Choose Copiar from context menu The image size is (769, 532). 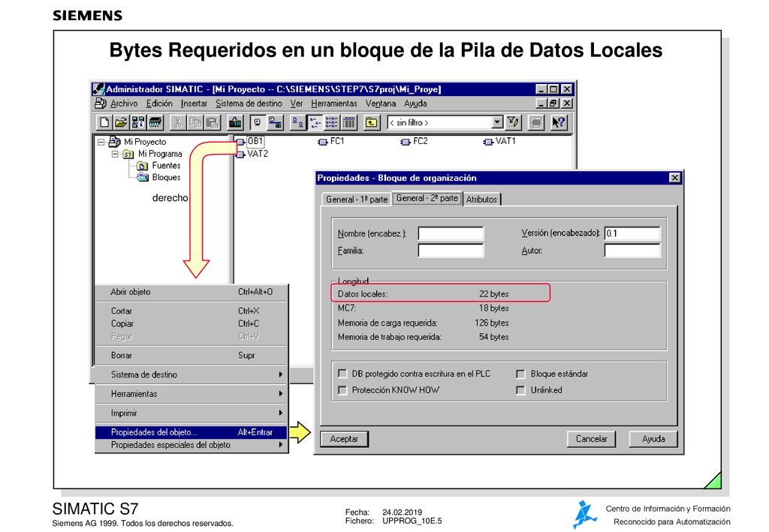pyautogui.click(x=191, y=324)
